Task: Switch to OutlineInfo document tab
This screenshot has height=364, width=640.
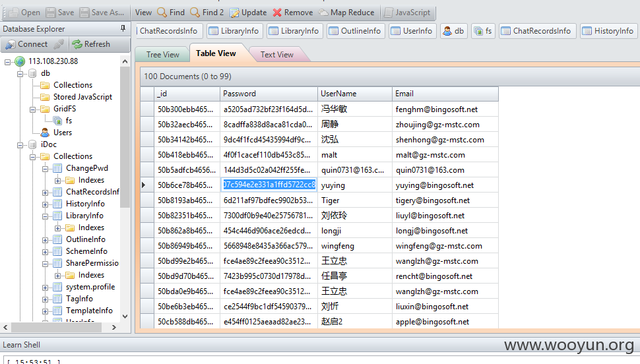Action: [356, 31]
